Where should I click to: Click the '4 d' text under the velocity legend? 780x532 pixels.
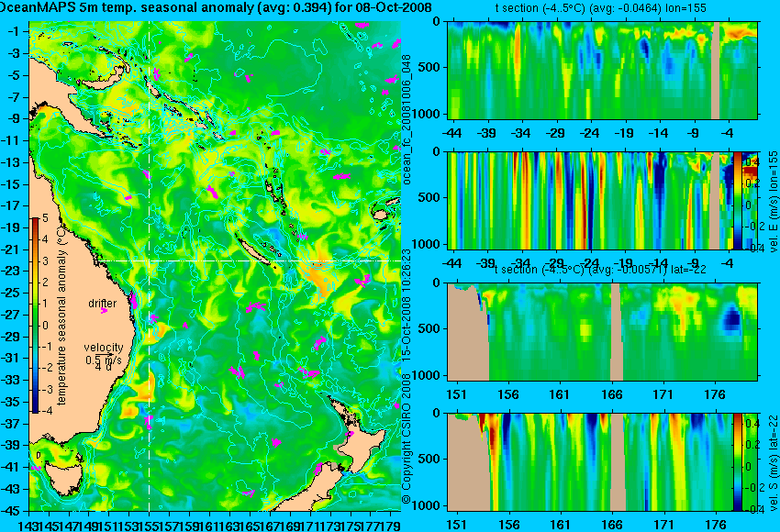(104, 366)
